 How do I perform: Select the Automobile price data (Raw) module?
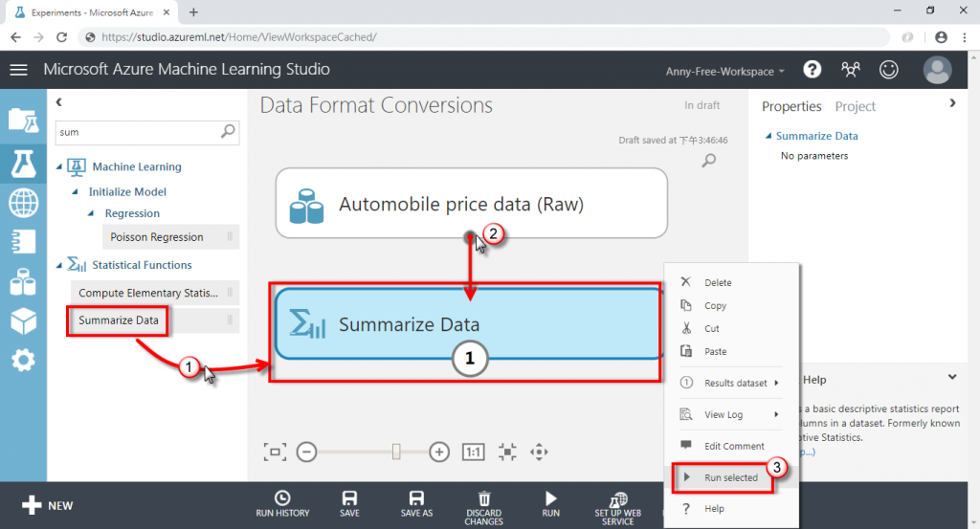(x=471, y=203)
